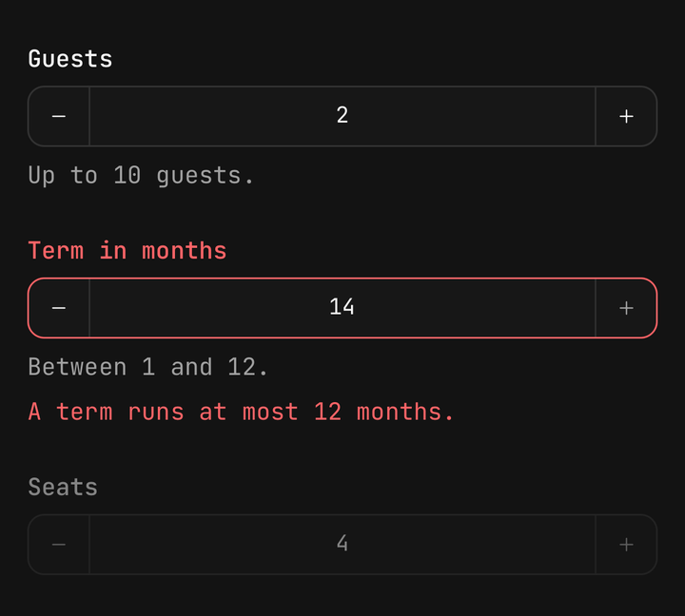Click the 'Up to 10 guests.' hint text
Viewport: 685px width, 616px height.
pyautogui.click(x=141, y=176)
